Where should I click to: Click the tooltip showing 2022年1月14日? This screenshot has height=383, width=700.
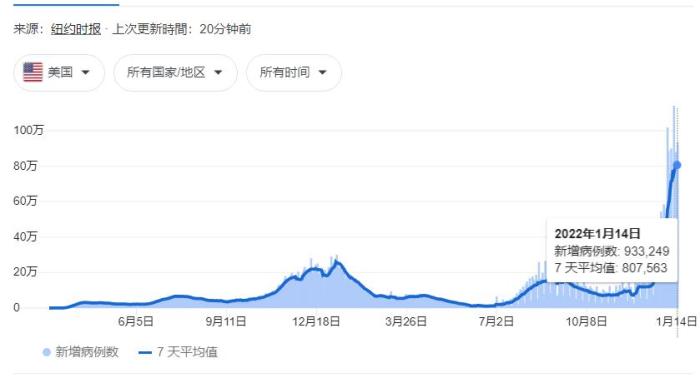tap(612, 251)
